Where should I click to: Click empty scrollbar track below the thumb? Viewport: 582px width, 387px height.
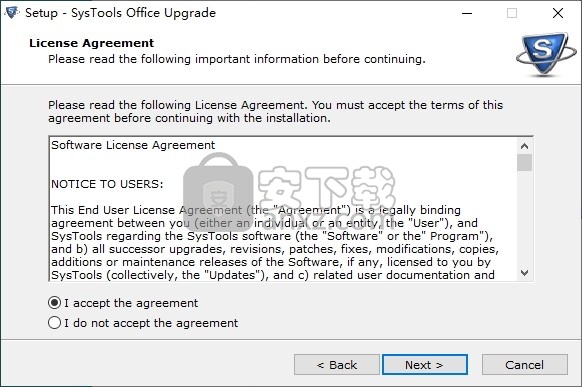click(x=524, y=218)
